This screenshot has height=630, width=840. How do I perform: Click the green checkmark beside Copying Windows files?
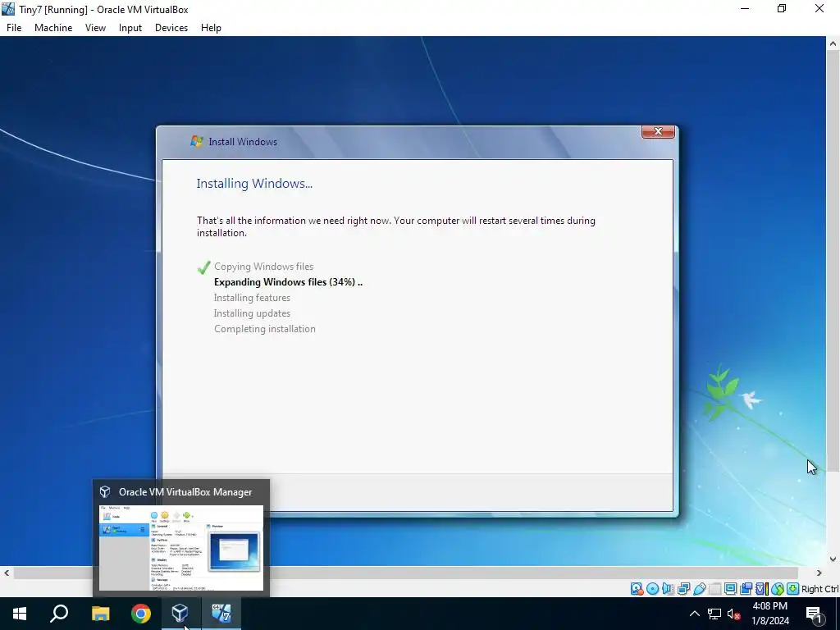(203, 267)
